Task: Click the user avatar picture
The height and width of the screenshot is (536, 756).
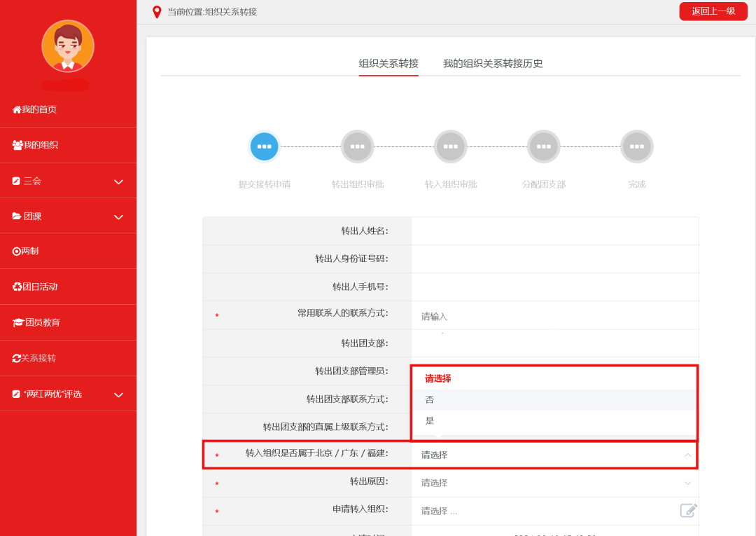Action: (x=68, y=46)
